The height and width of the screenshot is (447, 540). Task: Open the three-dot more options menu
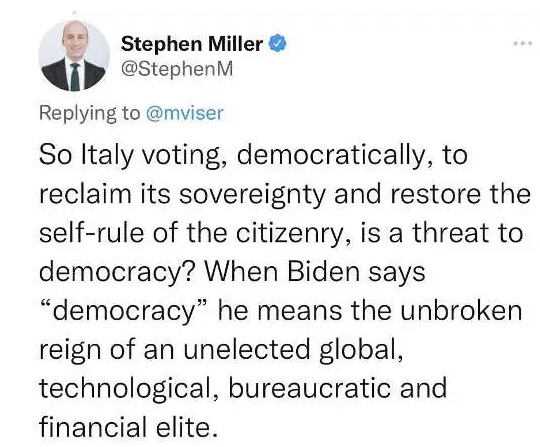(525, 44)
